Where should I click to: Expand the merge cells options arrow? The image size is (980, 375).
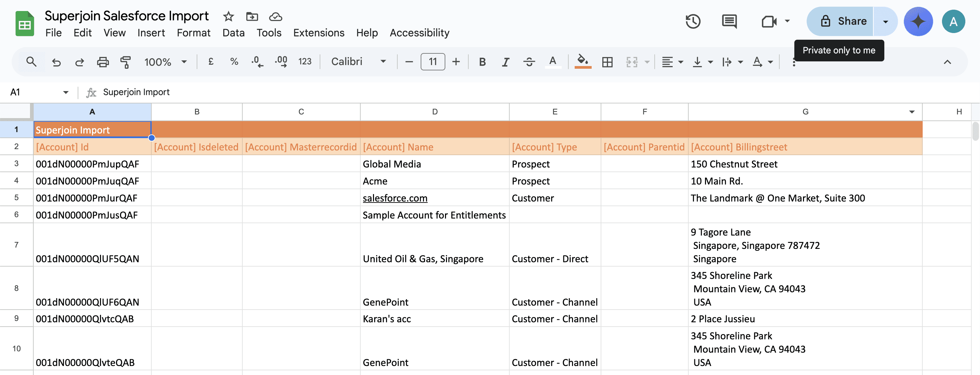point(647,62)
